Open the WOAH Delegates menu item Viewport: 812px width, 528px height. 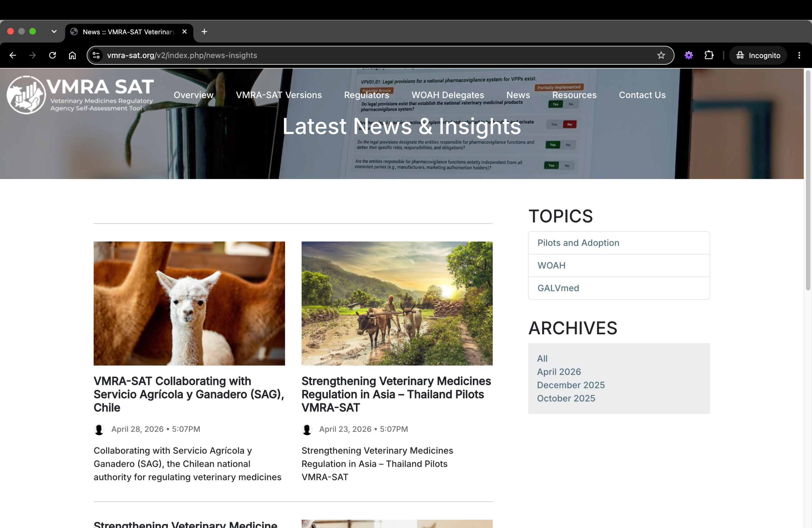coord(448,95)
